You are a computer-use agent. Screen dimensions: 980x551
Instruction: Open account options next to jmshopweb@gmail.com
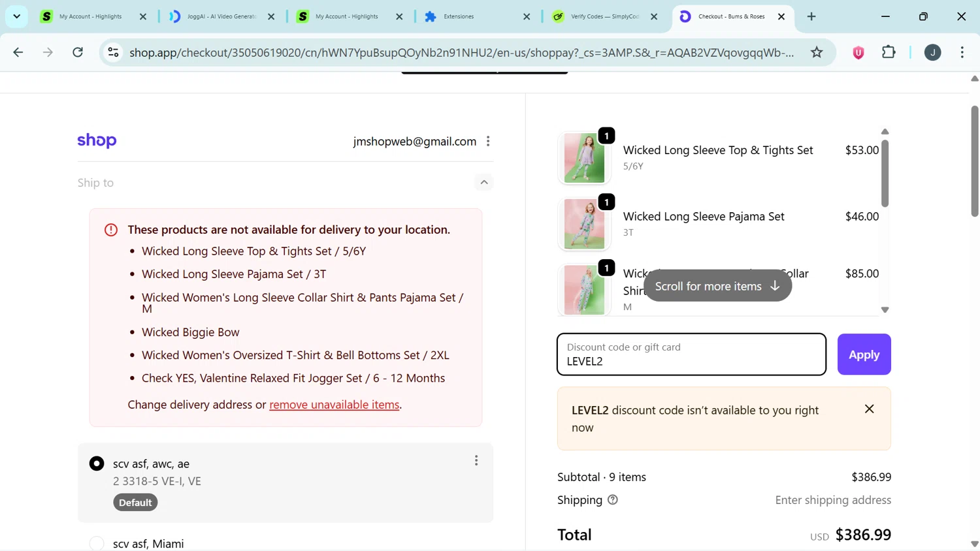[x=488, y=141]
